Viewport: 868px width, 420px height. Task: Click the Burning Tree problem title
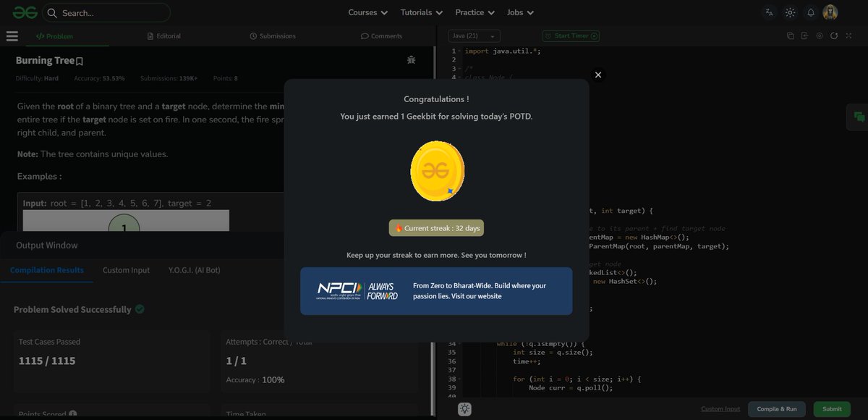(45, 61)
